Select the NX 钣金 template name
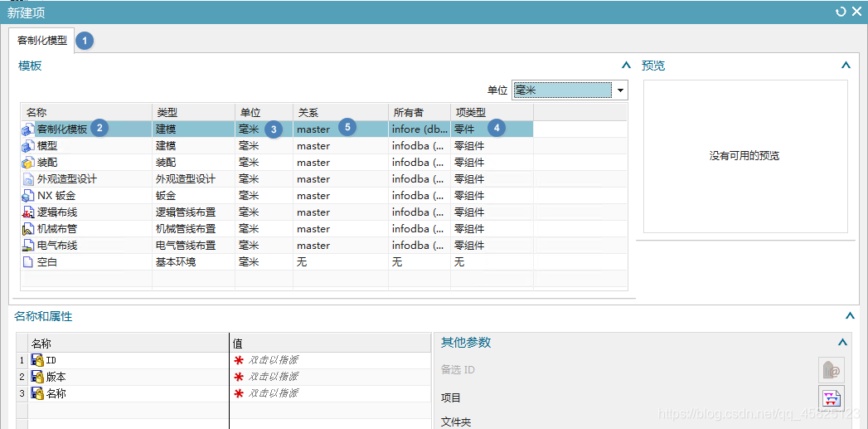The image size is (868, 429). 56,196
